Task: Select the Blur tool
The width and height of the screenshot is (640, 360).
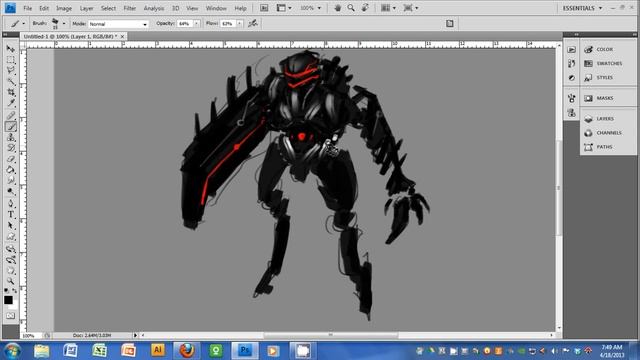Action: [11, 181]
